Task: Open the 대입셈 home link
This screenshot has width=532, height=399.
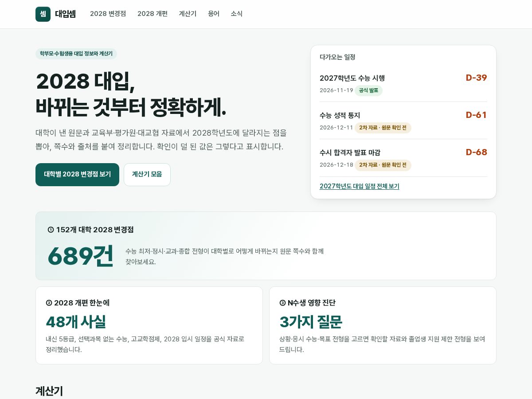Action: (56, 14)
